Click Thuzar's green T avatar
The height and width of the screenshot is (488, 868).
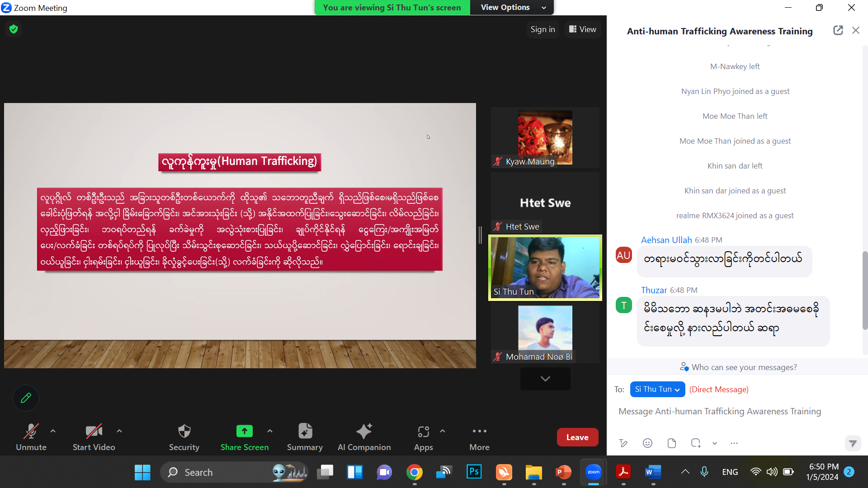coord(624,305)
